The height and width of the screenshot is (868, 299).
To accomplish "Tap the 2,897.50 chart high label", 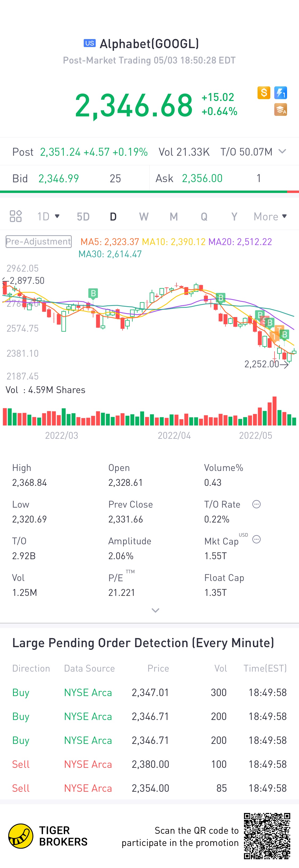I will pos(27,281).
